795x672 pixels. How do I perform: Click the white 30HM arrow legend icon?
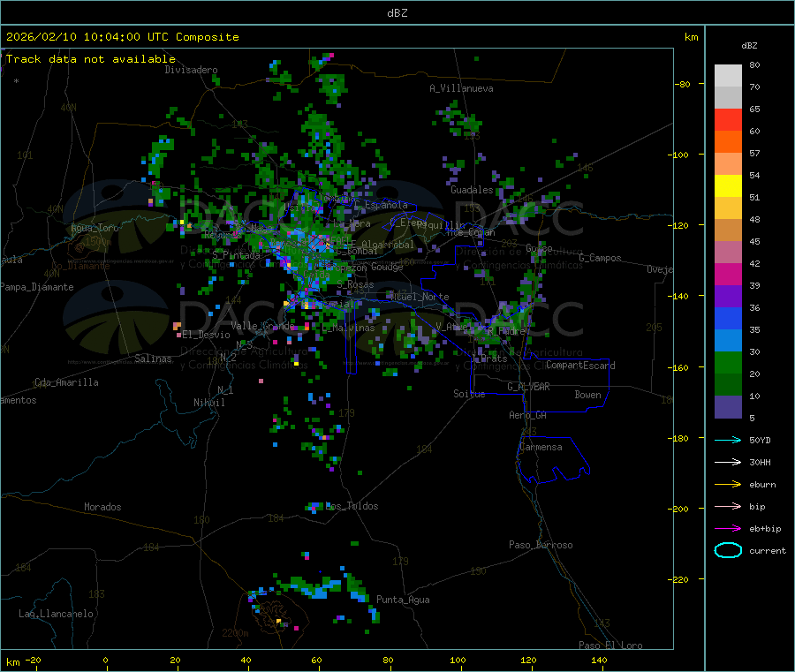coord(728,462)
